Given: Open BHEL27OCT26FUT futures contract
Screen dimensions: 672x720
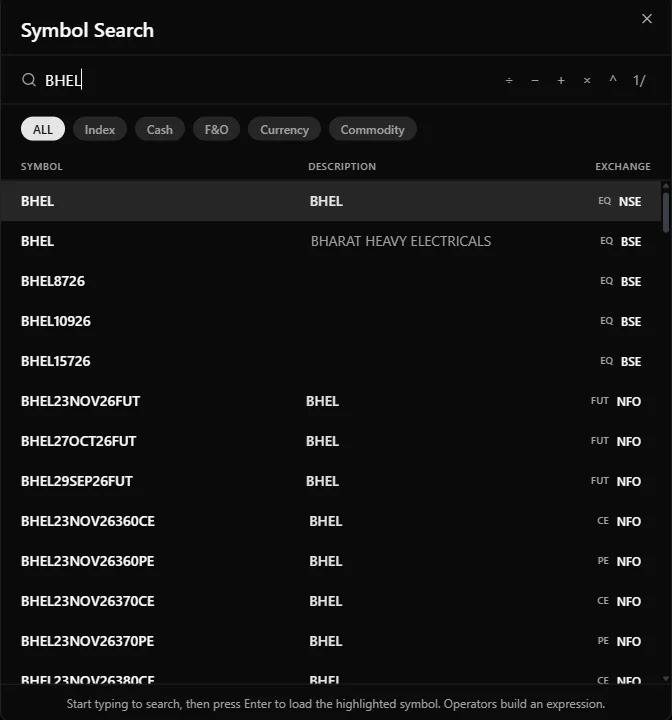Looking at the screenshot, I should [331, 441].
